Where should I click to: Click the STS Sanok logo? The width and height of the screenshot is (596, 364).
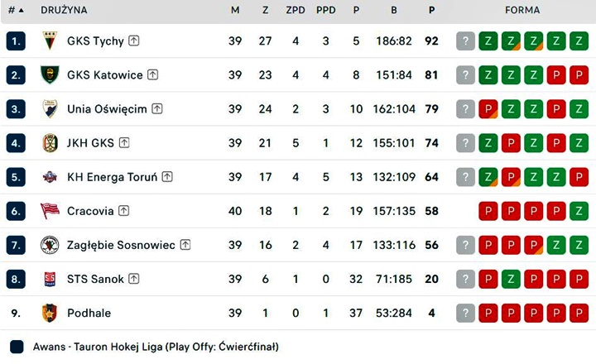[50, 279]
